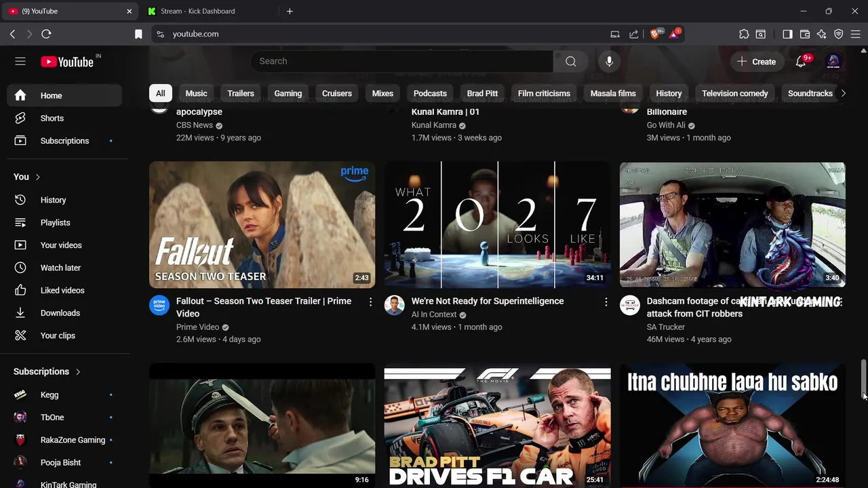Viewport: 868px width, 488px height.
Task: Open the Brave Shields lion icon
Action: click(x=655, y=34)
